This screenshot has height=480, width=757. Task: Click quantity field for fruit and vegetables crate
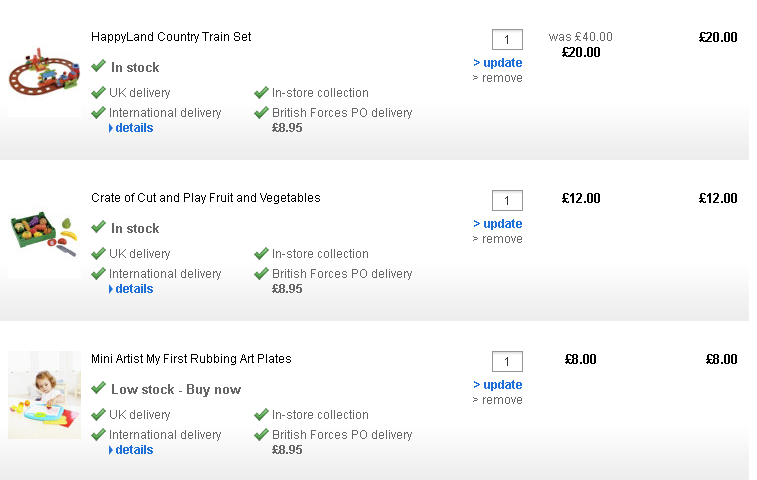(x=507, y=201)
